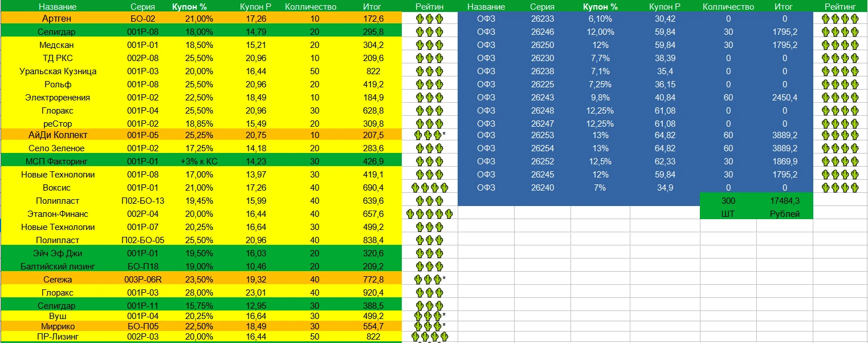Click the реСтор name cell
The height and width of the screenshot is (343, 868).
(x=57, y=124)
